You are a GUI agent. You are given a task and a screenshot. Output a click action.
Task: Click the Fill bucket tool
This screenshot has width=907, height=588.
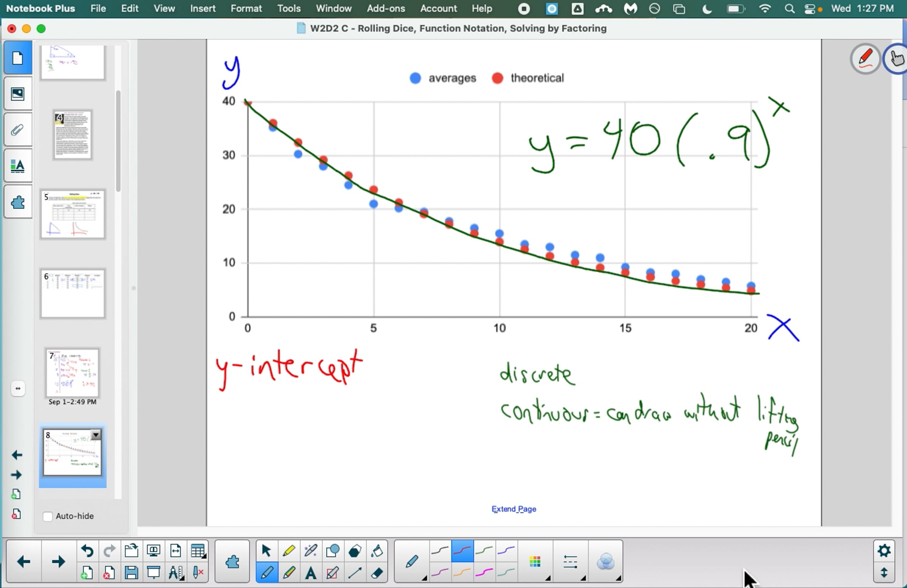[377, 551]
